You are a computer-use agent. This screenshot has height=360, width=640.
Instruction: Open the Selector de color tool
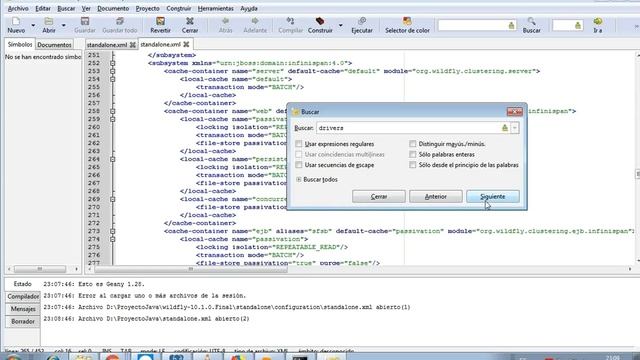pos(407,21)
